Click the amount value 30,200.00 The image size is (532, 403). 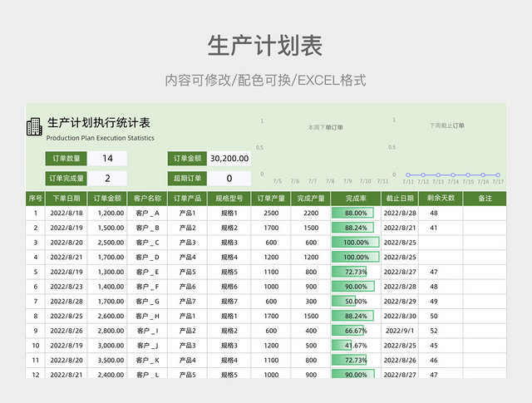point(229,159)
